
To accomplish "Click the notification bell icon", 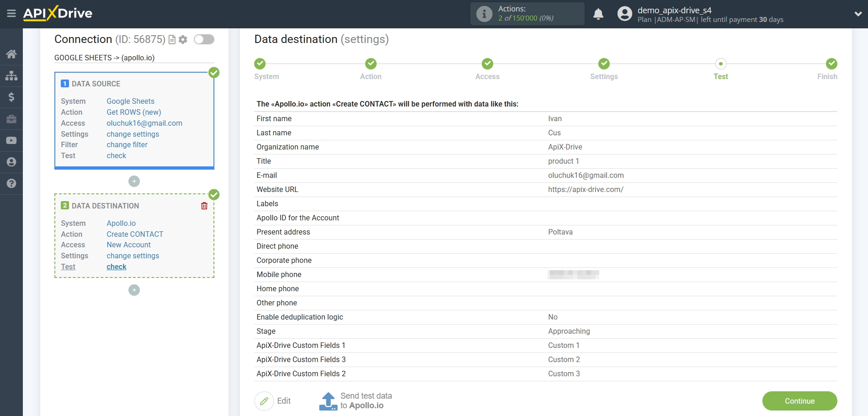I will [598, 14].
